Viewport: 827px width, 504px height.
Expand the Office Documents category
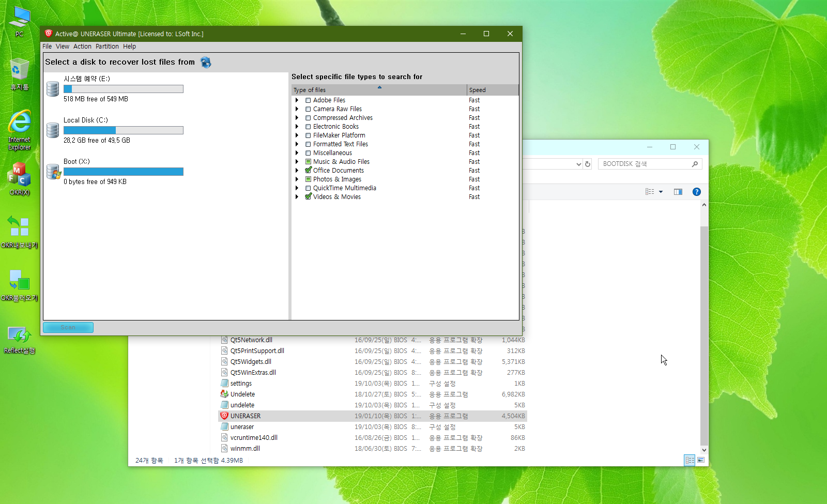click(x=297, y=171)
